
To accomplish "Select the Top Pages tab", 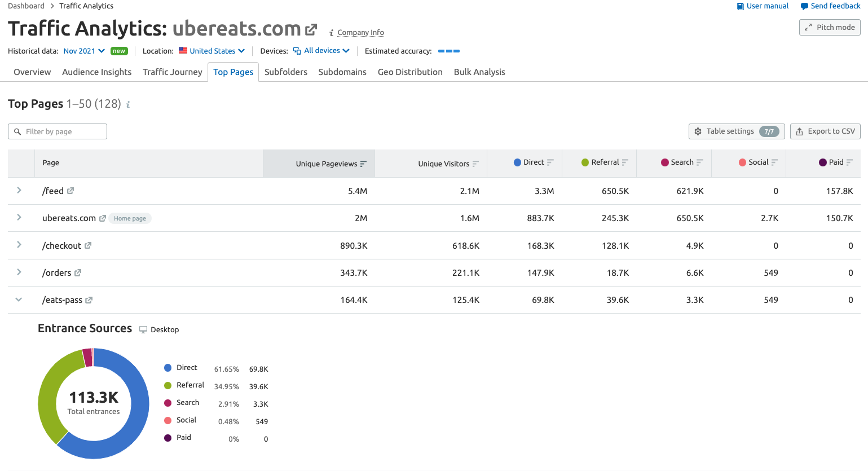I will click(x=233, y=72).
